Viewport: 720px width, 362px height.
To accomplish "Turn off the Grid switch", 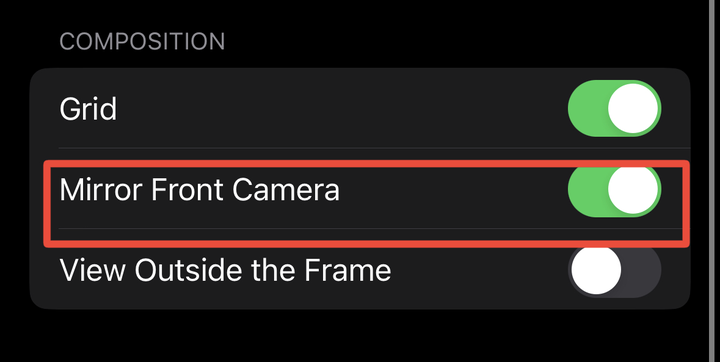I will click(614, 108).
